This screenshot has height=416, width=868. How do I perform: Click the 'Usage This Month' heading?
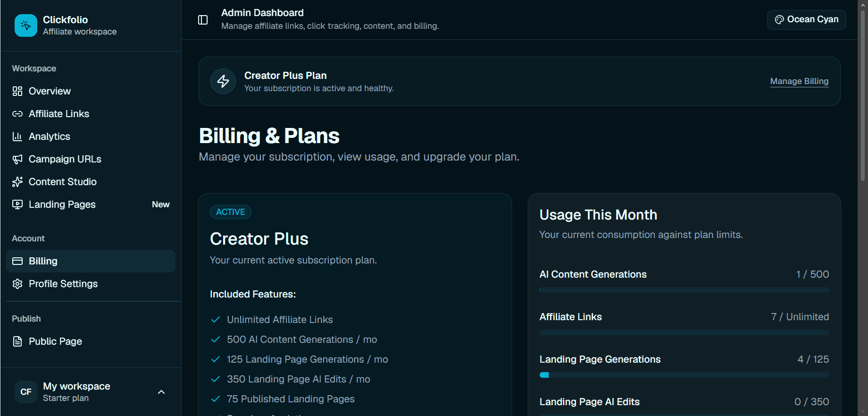point(598,215)
